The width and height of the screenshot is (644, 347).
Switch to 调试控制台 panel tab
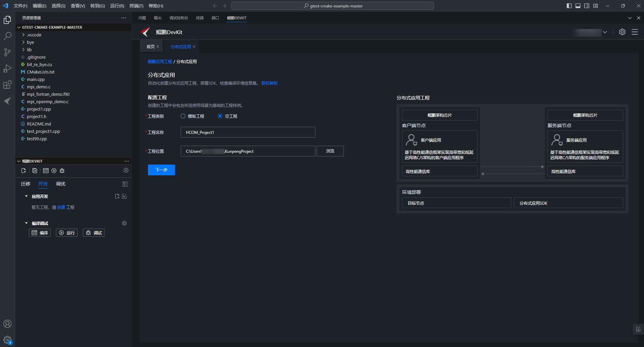click(179, 18)
